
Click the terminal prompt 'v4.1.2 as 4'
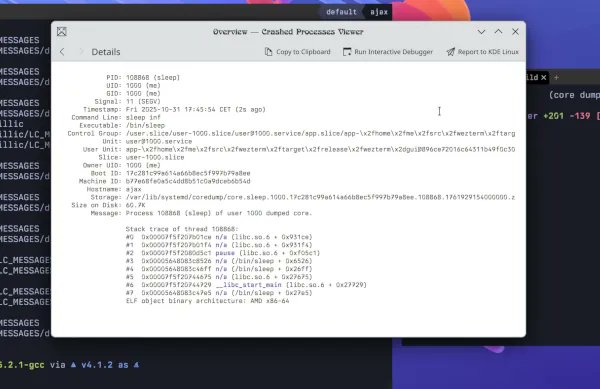[x=110, y=365]
